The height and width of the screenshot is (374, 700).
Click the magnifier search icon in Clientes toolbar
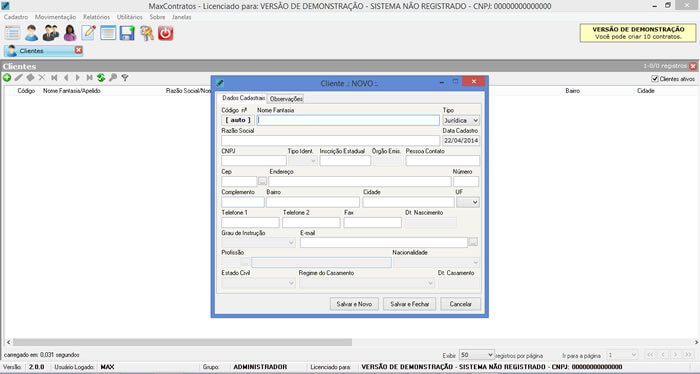(x=113, y=78)
